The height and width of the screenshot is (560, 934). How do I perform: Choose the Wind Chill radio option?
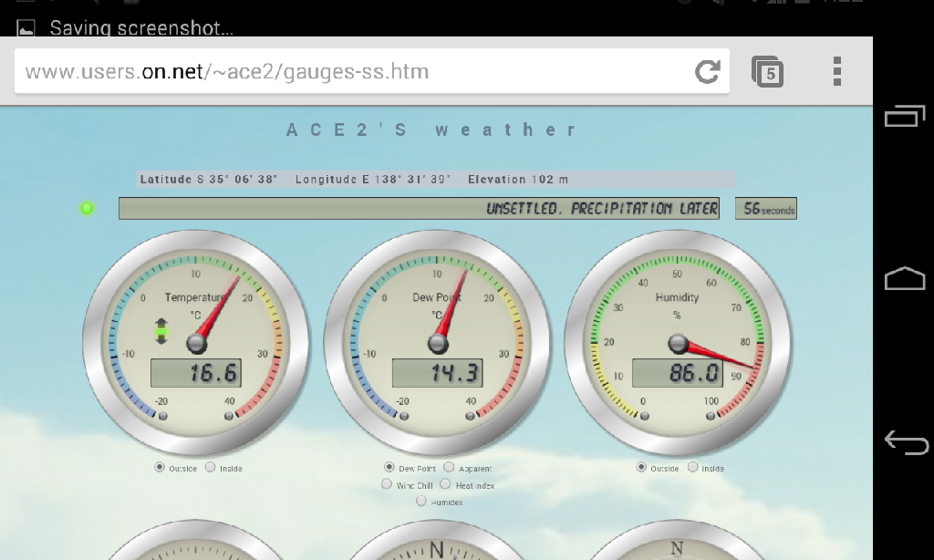(387, 485)
